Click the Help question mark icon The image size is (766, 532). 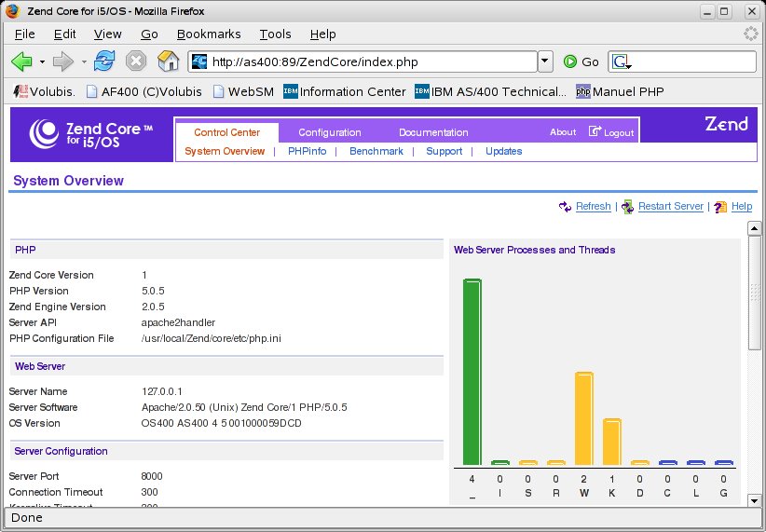[x=720, y=207]
